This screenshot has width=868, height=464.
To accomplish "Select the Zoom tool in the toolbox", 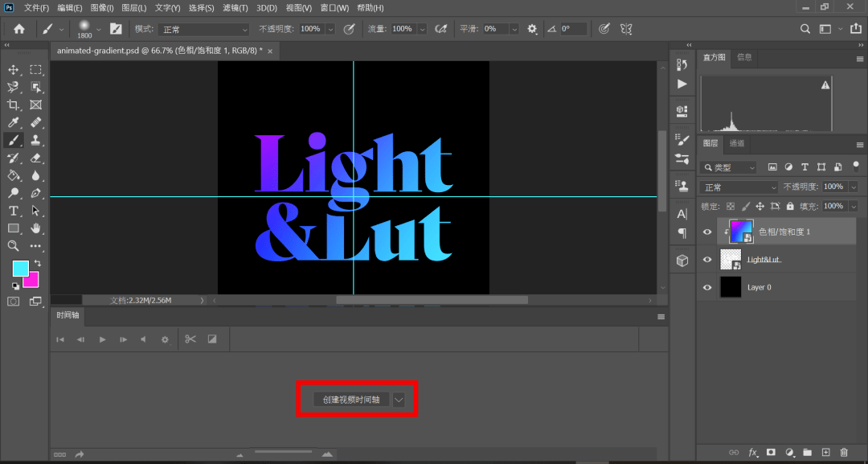I will 14,246.
